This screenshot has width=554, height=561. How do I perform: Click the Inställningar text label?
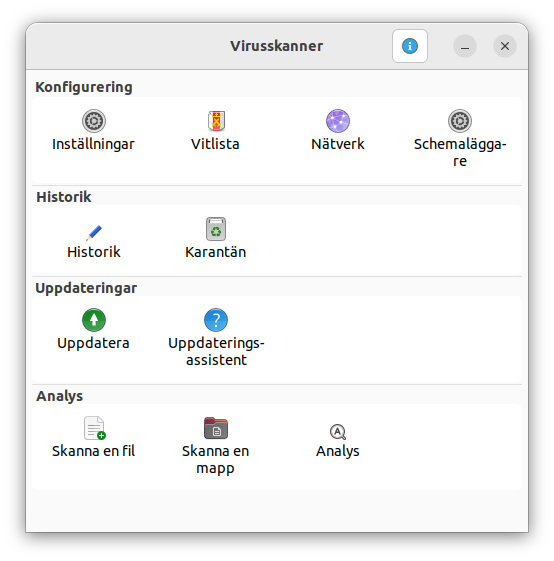pyautogui.click(x=93, y=144)
